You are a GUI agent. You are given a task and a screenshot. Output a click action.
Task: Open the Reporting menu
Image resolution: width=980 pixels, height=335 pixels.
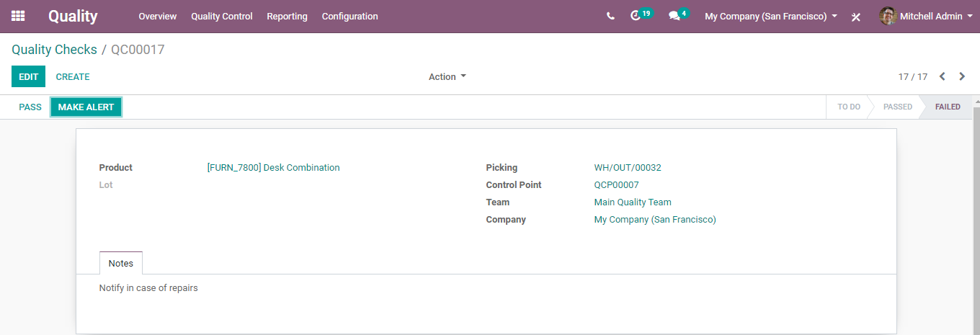[x=287, y=16]
